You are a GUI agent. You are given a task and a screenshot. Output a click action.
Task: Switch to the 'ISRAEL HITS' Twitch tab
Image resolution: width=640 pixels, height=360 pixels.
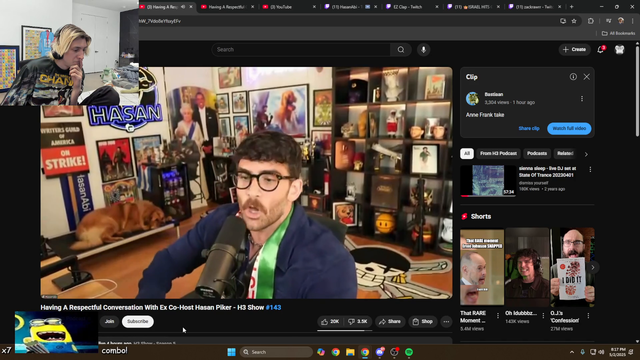pyautogui.click(x=472, y=7)
